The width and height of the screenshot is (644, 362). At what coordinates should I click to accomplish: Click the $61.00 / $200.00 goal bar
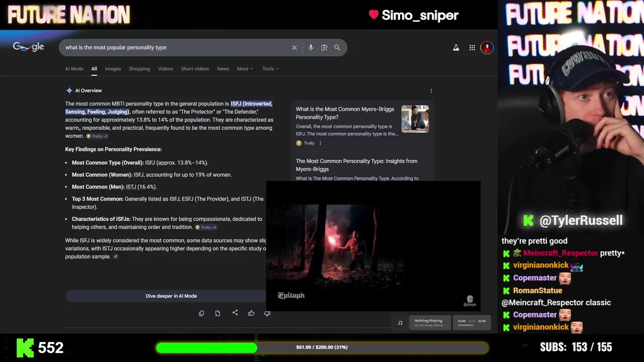322,347
